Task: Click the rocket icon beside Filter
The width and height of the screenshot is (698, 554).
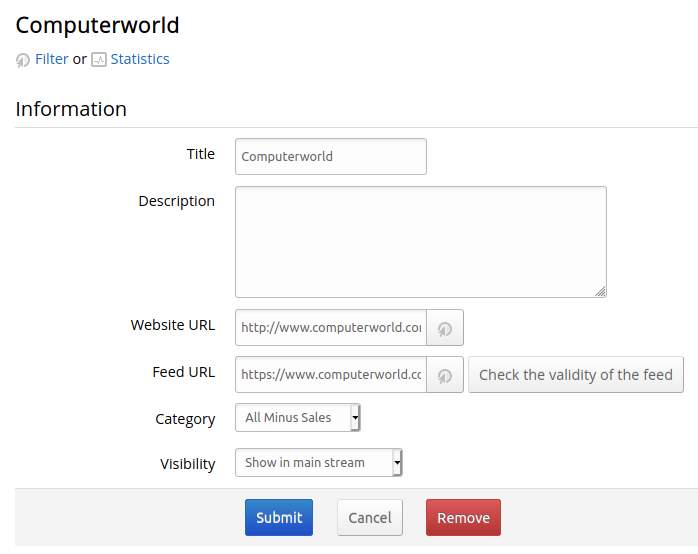Action: click(x=23, y=60)
